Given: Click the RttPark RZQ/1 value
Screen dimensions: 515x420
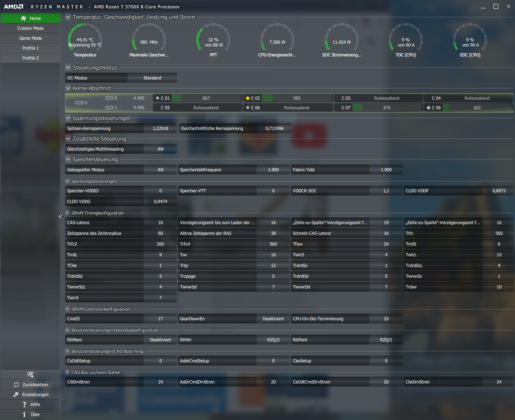Looking at the screenshot, I should [x=386, y=340].
